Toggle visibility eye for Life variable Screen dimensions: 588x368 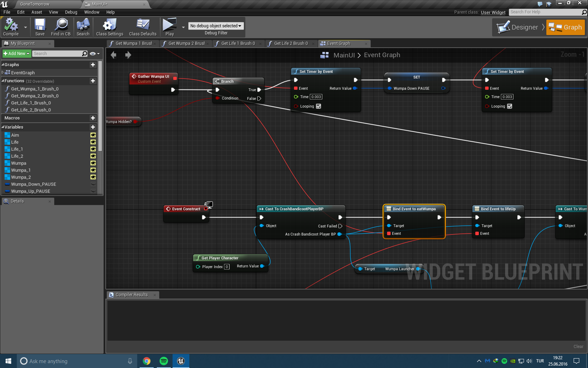pyautogui.click(x=93, y=142)
